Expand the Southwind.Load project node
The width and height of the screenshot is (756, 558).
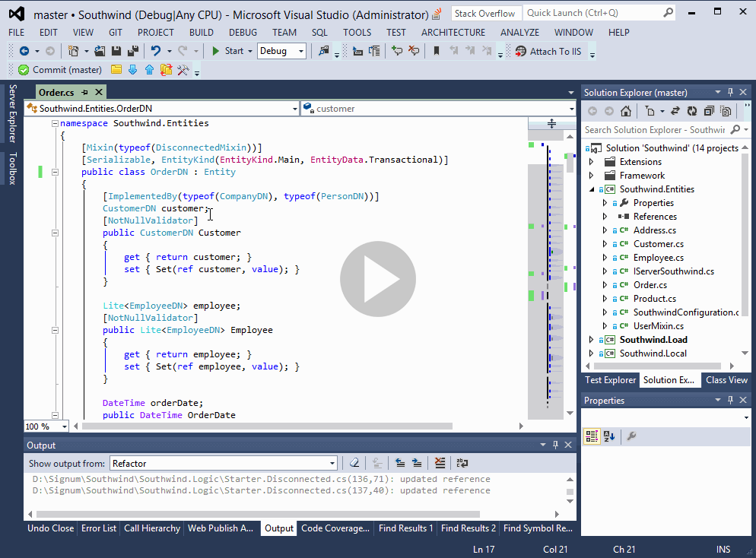(x=592, y=340)
